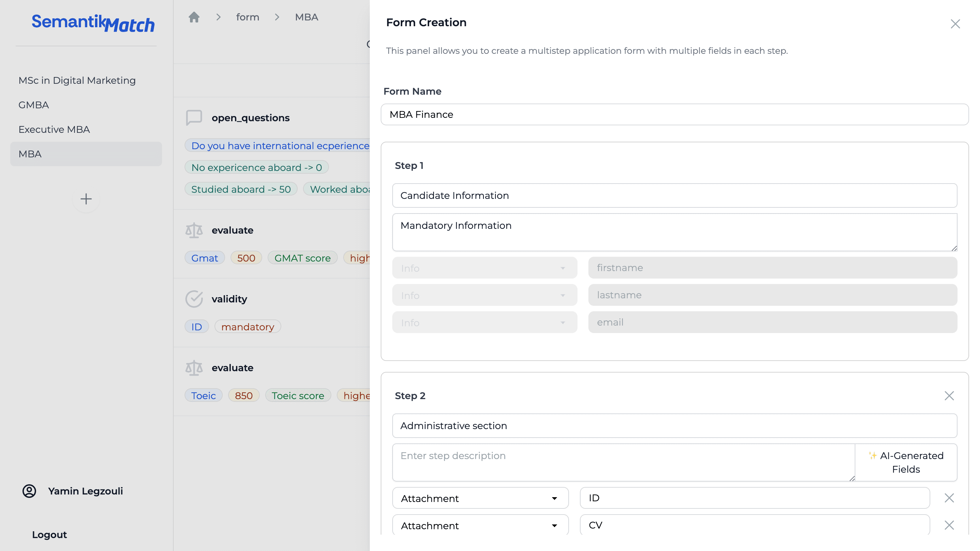Toggle remove icon next to ID attachment

pyautogui.click(x=950, y=498)
